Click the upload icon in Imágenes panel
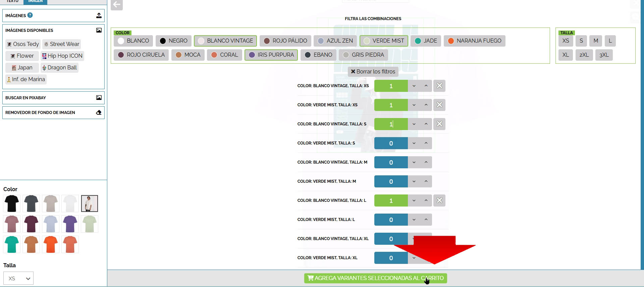 pos(99,15)
